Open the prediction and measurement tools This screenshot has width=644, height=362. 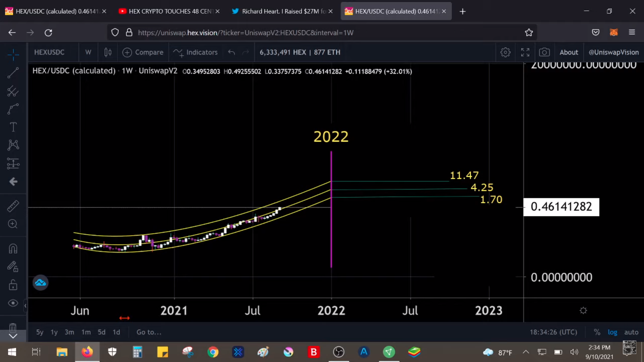(x=13, y=163)
